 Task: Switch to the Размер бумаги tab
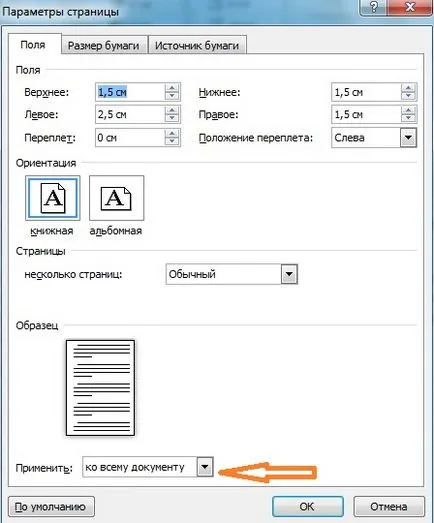click(x=104, y=45)
